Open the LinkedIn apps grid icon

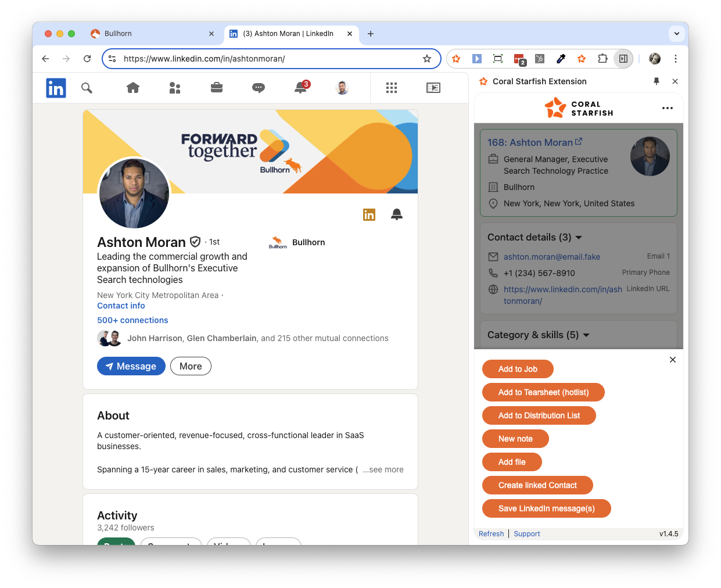click(392, 88)
